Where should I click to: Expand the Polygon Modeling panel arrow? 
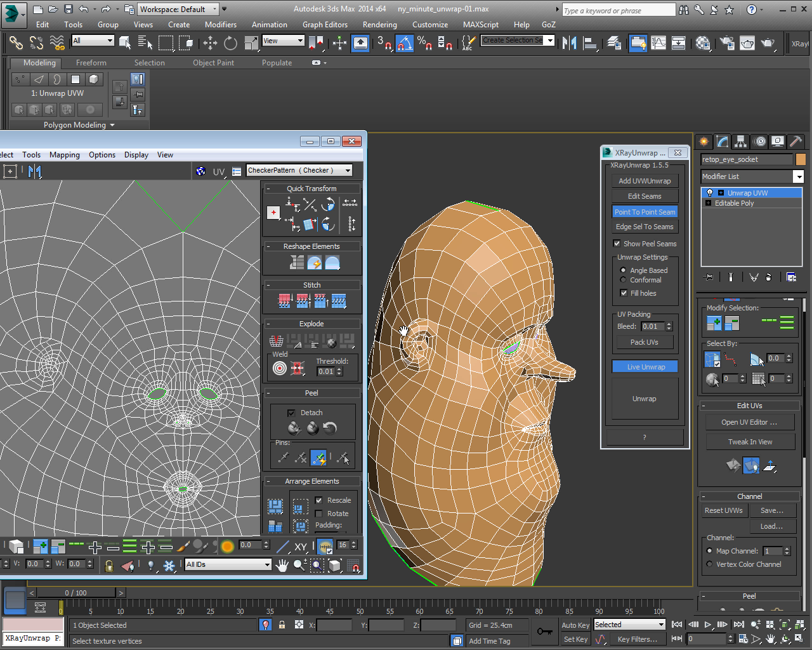(x=112, y=125)
